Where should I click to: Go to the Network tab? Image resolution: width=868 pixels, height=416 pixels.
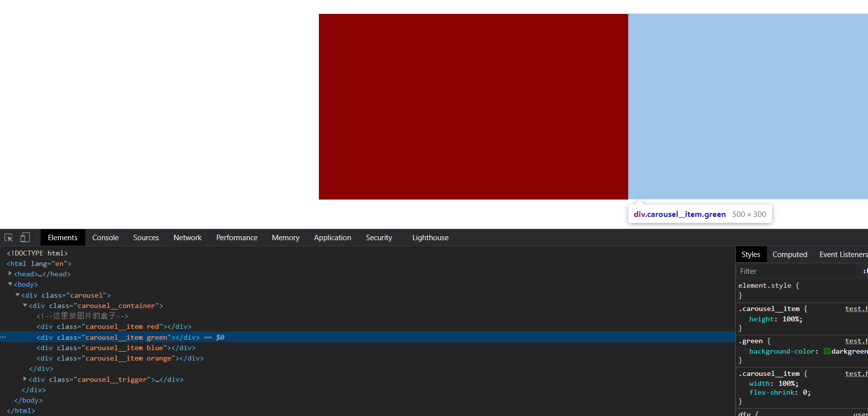click(x=188, y=238)
